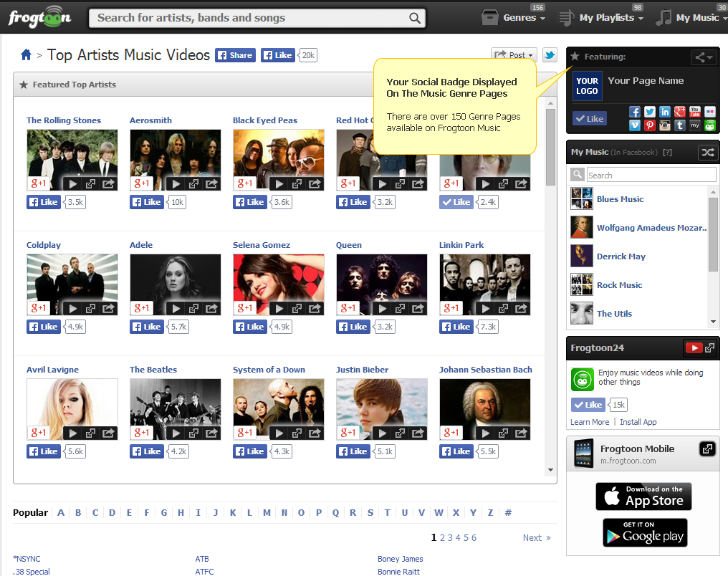Download on the App Store button

click(643, 496)
